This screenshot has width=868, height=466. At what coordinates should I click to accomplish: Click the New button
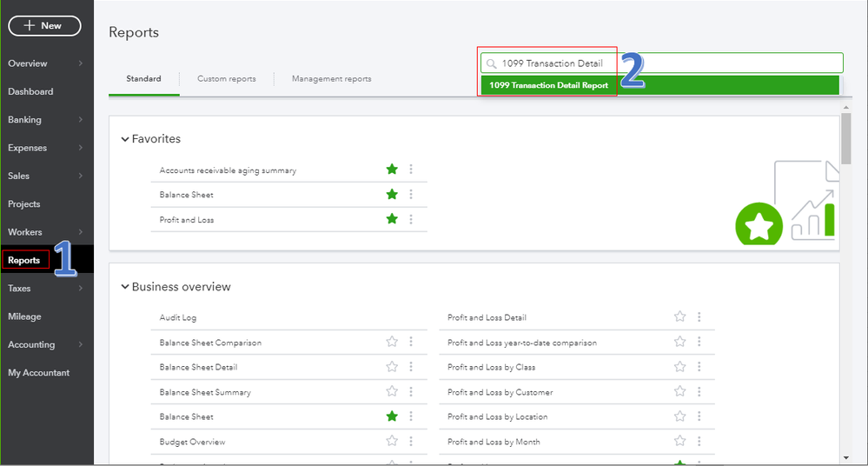coord(44,26)
